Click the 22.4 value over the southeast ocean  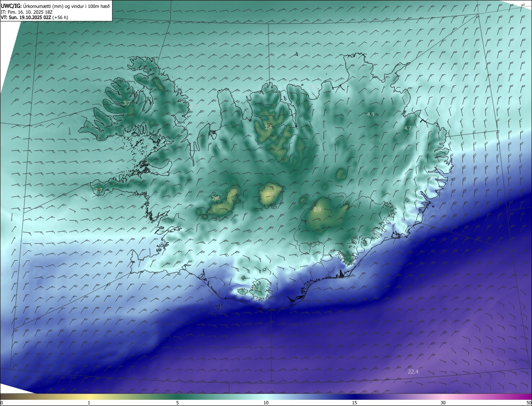[x=413, y=372]
